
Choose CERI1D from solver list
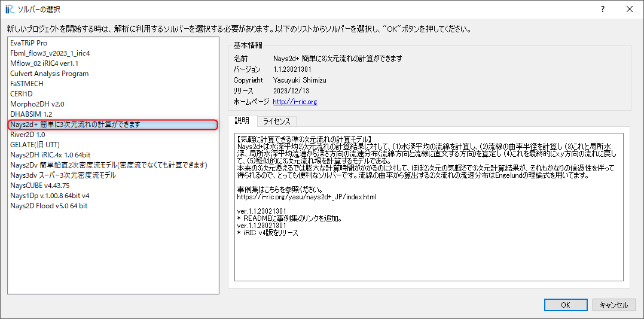pos(22,94)
